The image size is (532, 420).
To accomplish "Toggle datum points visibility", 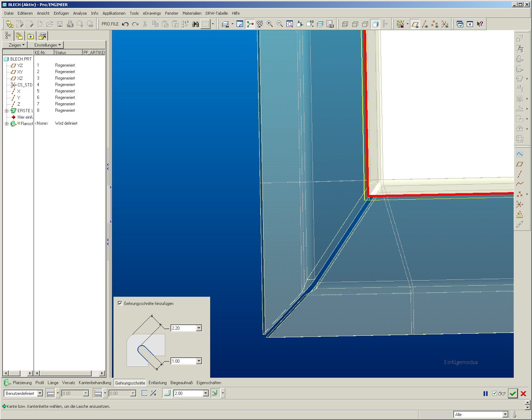I will point(435,24).
